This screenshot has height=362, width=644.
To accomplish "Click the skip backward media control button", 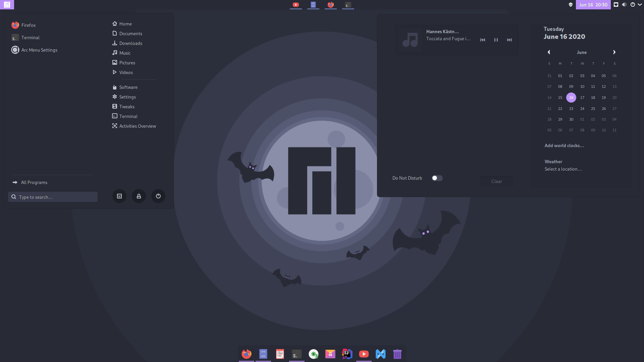I will point(483,40).
